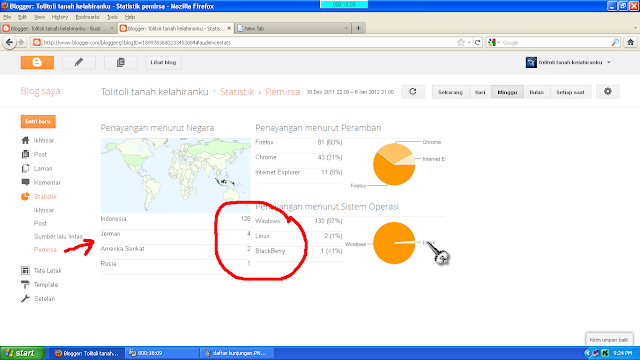
Task: Open the Tools menu
Action: click(112, 17)
